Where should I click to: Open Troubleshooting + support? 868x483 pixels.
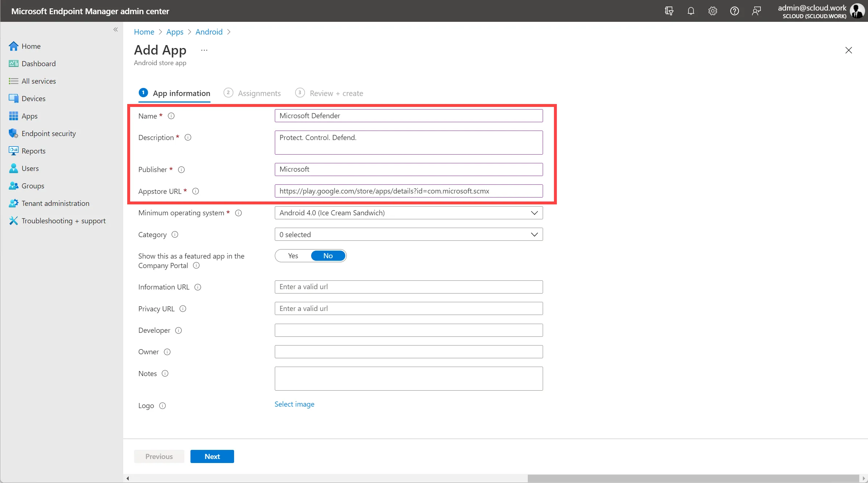(57, 221)
